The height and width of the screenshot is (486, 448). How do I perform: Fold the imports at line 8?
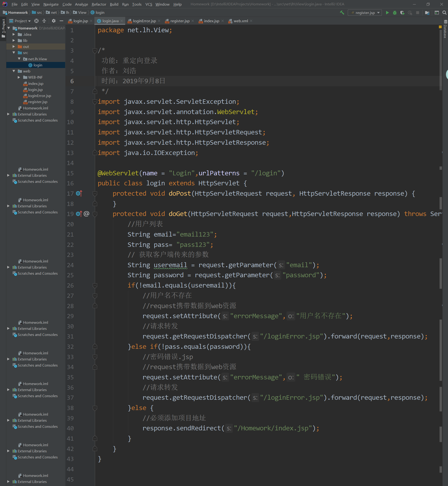[x=95, y=102]
